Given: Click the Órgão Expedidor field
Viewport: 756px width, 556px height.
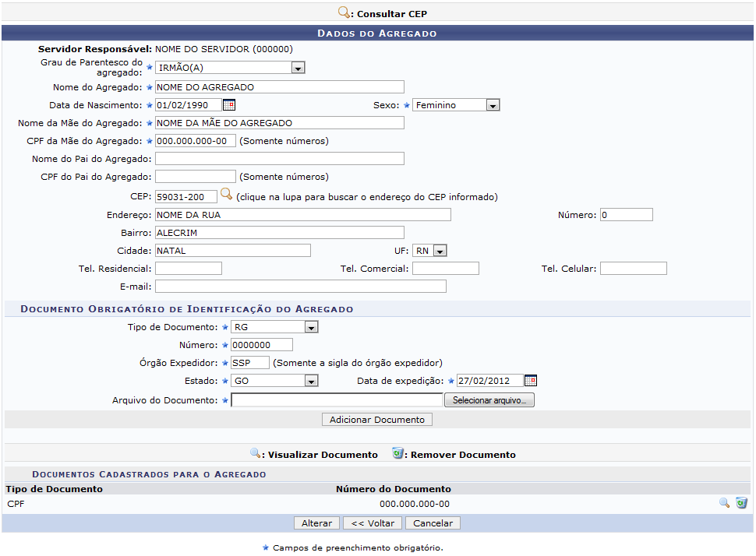Looking at the screenshot, I should pos(249,363).
